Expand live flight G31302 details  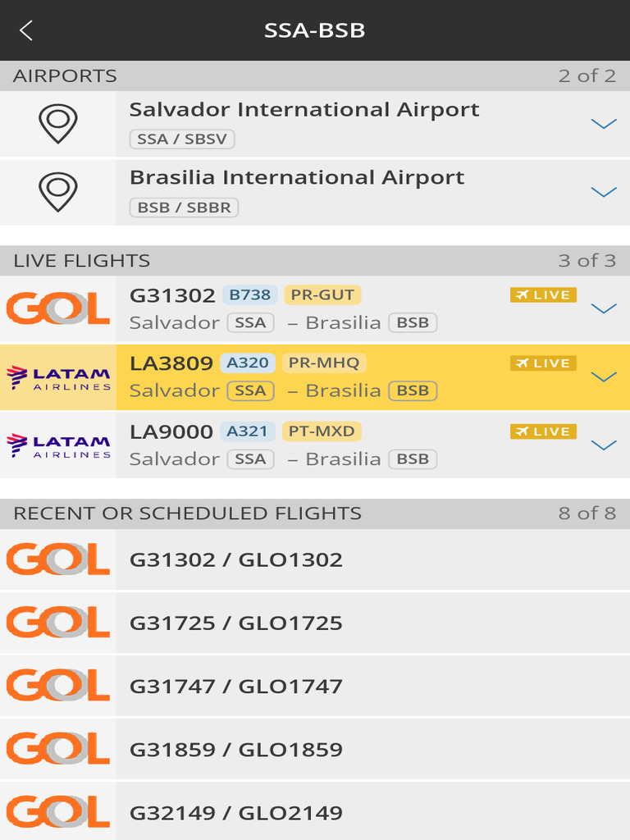pyautogui.click(x=604, y=308)
